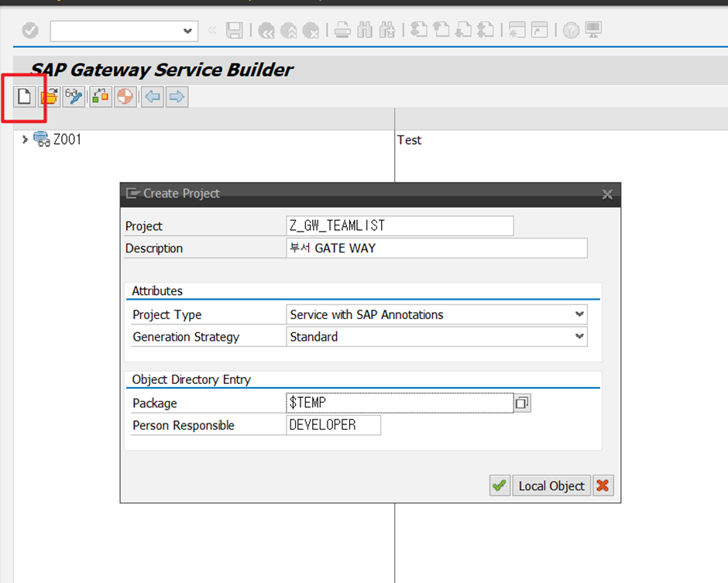Open the Project Type dropdown
This screenshot has height=583, width=728.
tap(579, 314)
